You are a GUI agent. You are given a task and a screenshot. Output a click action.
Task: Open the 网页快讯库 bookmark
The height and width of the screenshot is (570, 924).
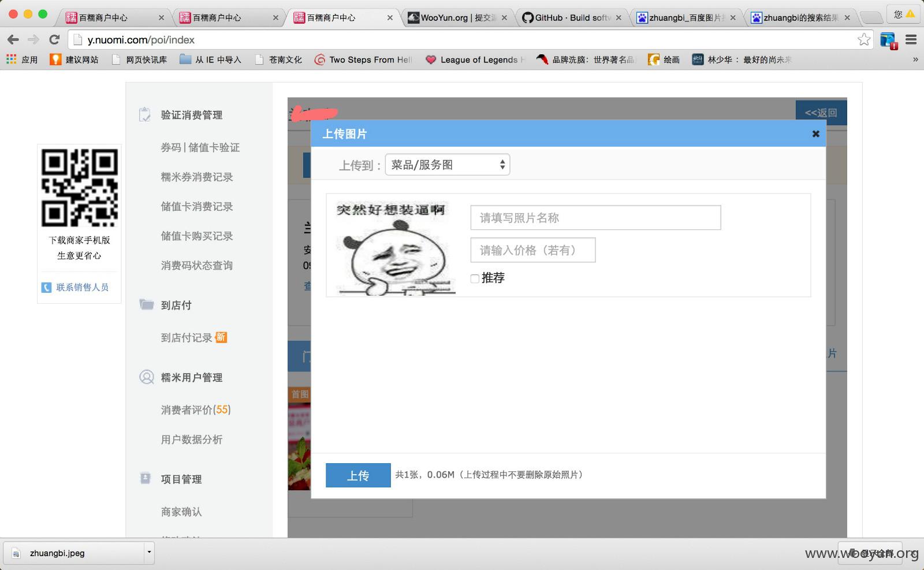coord(139,59)
